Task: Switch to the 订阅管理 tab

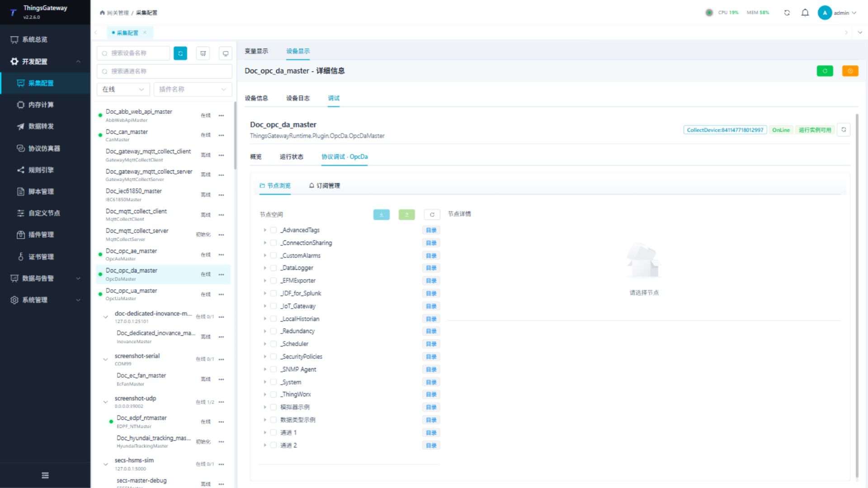Action: 325,186
